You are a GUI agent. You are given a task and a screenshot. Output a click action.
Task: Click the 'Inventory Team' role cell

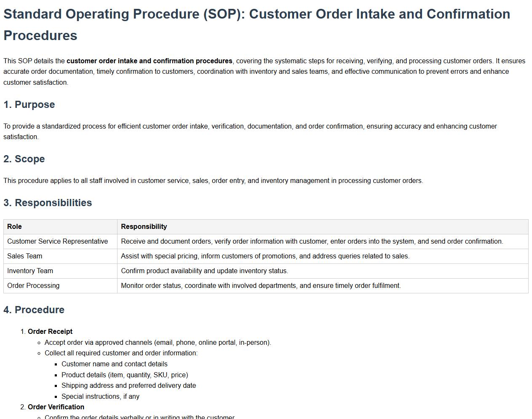[30, 271]
